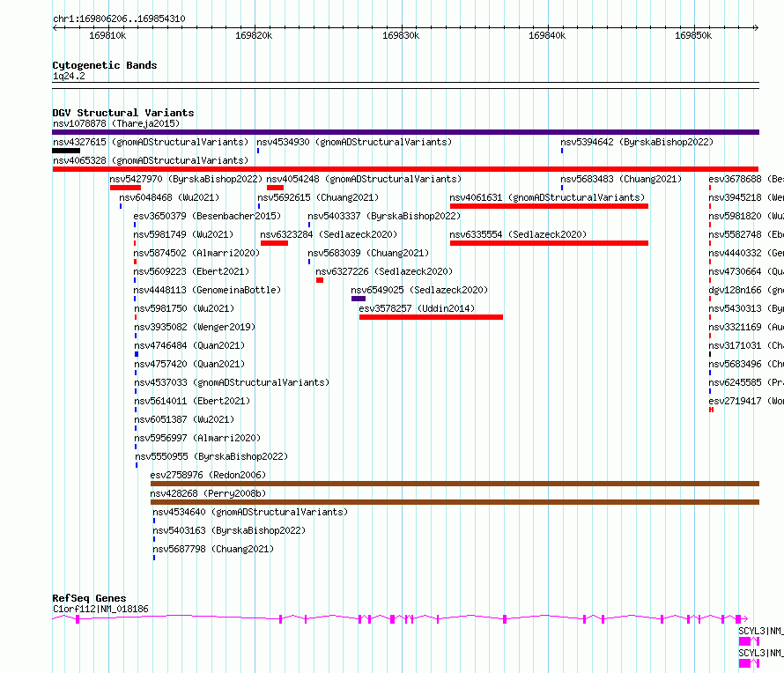Click red esv3578257 Uddin2014 bar
Image resolution: width=784 pixels, height=673 pixels.
pos(431,317)
